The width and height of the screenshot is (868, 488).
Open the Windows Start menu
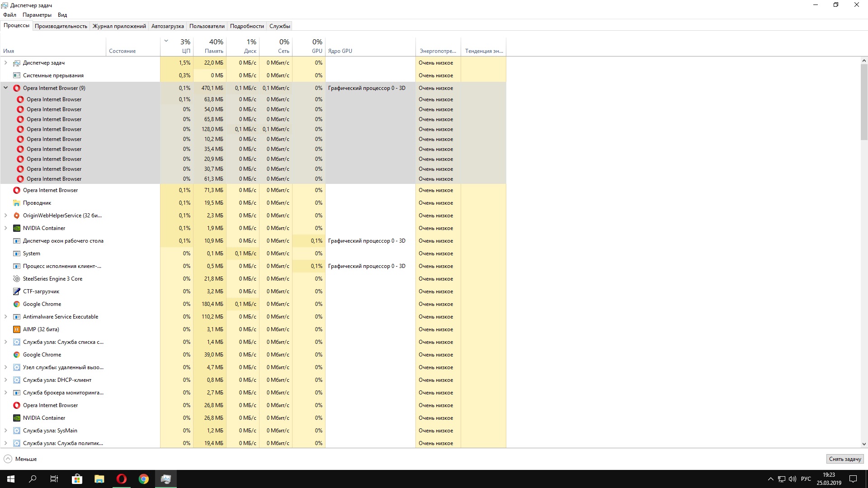pos(11,479)
